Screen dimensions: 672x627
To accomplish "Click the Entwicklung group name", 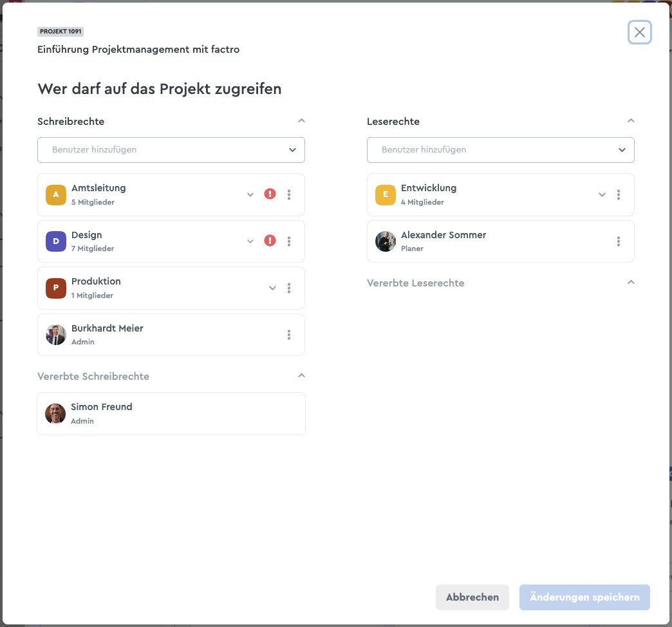I will (x=429, y=188).
